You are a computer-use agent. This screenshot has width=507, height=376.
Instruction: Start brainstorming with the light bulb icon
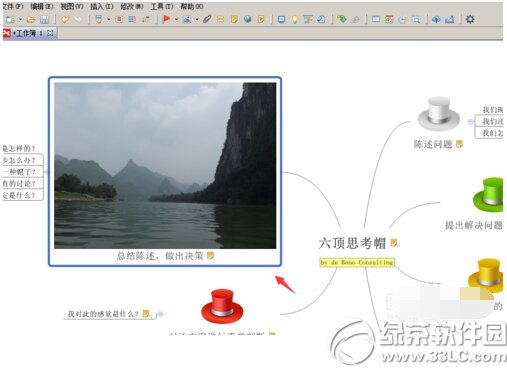295,20
